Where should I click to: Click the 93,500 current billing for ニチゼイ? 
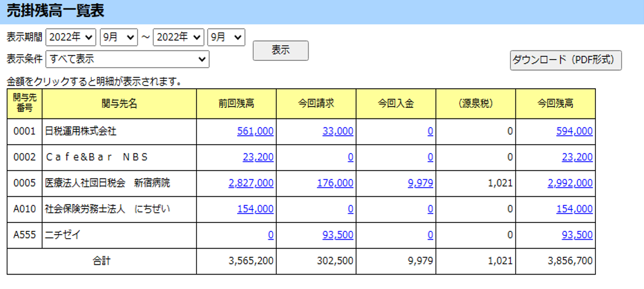(x=338, y=235)
